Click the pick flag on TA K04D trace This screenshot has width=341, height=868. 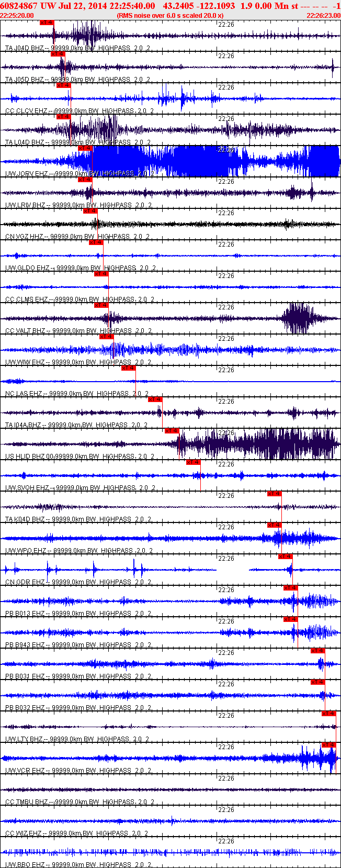tap(275, 494)
